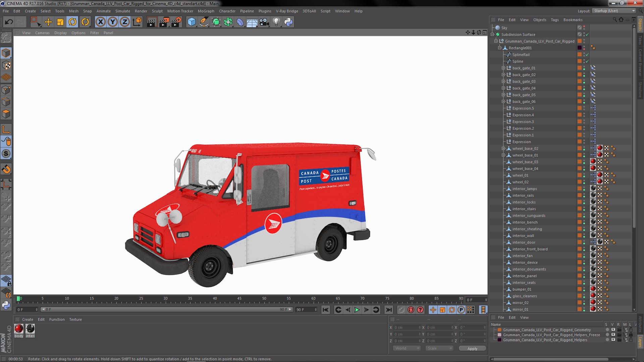Viewport: 644px width, 362px height.
Task: Expand the wheel_base_02 object
Action: pyautogui.click(x=503, y=148)
